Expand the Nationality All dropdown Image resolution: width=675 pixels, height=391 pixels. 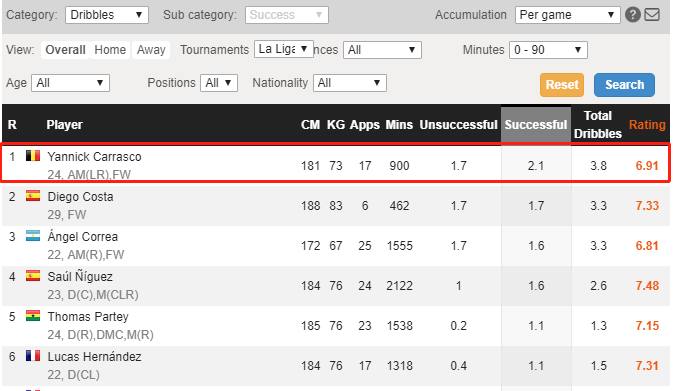point(350,83)
